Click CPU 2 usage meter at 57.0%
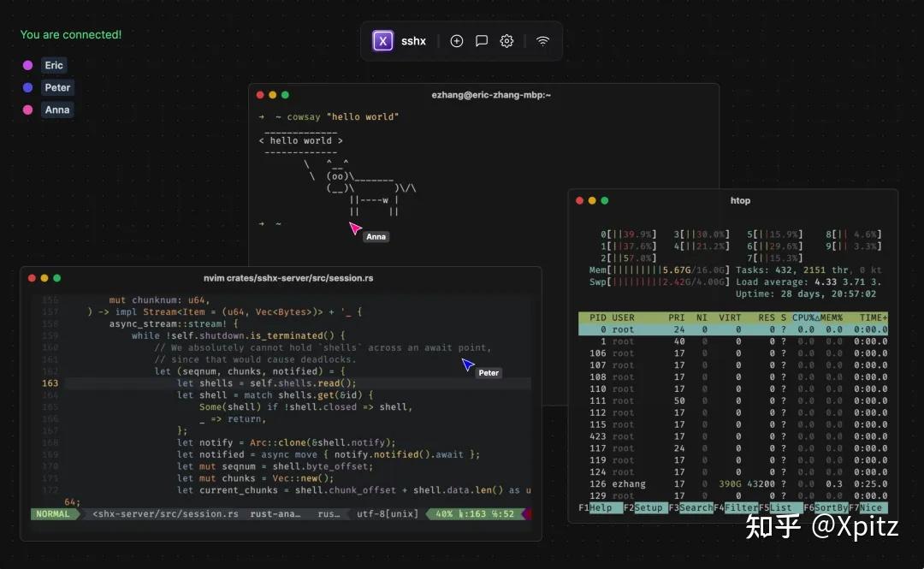The image size is (924, 569). pyautogui.click(x=628, y=258)
